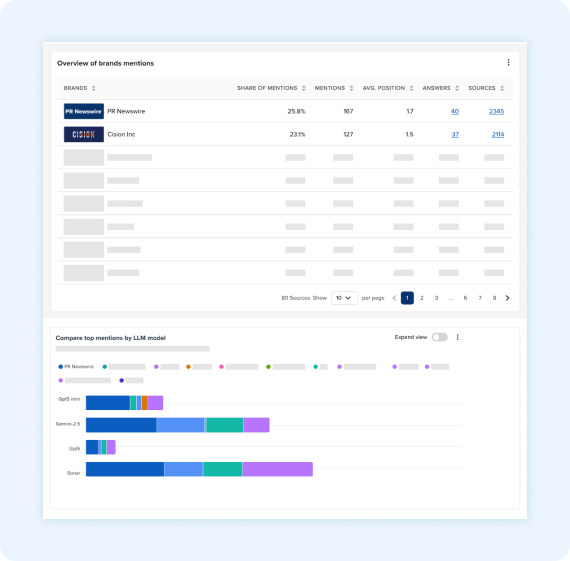The width and height of the screenshot is (570, 561).
Task: Click the Cision logo thumbnail
Action: click(84, 134)
